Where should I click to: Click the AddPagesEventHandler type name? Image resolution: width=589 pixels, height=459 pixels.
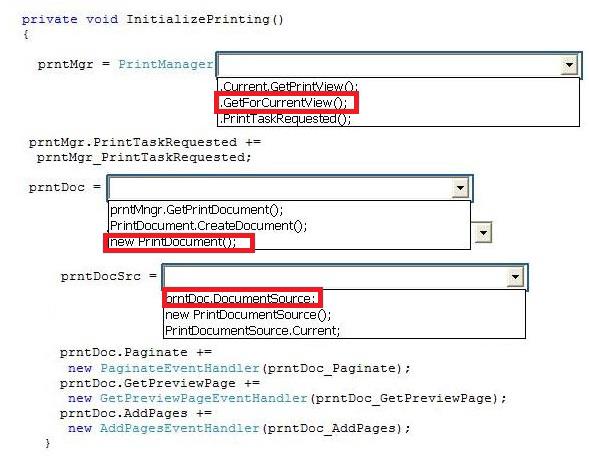(180, 428)
